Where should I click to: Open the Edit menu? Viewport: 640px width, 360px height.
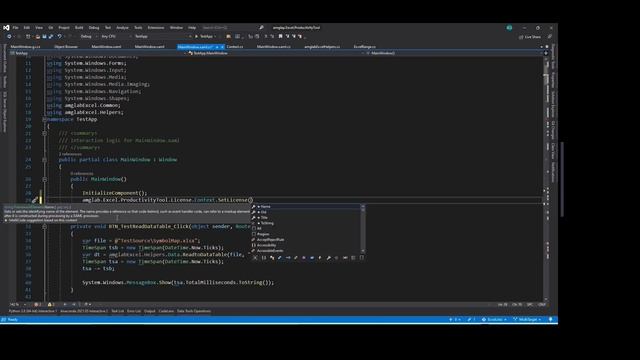[27, 28]
